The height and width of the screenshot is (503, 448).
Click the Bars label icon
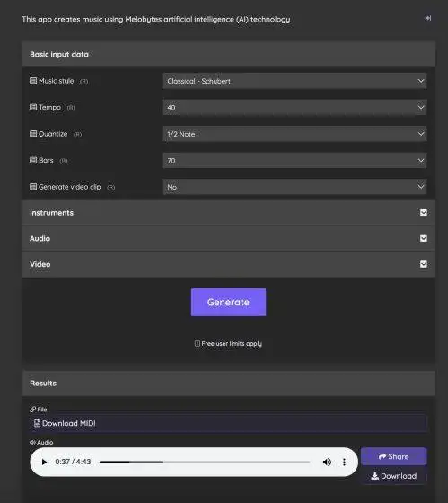(x=33, y=160)
